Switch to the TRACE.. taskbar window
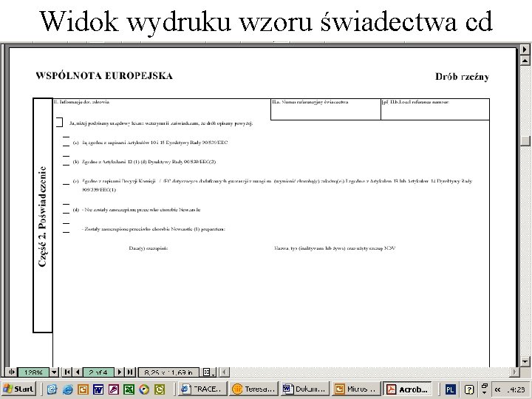 pyautogui.click(x=202, y=389)
